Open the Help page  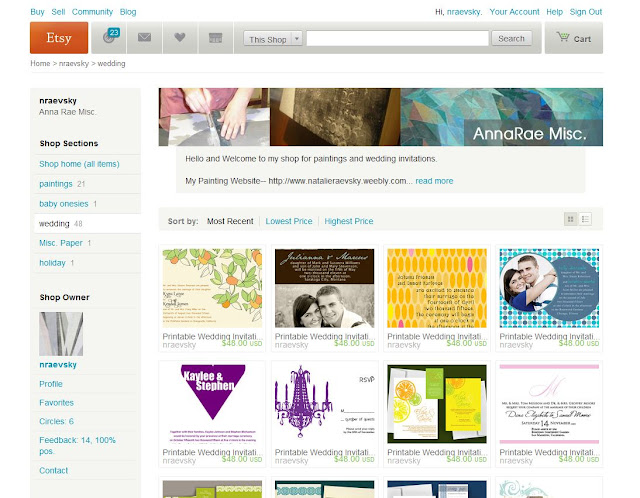click(x=554, y=12)
